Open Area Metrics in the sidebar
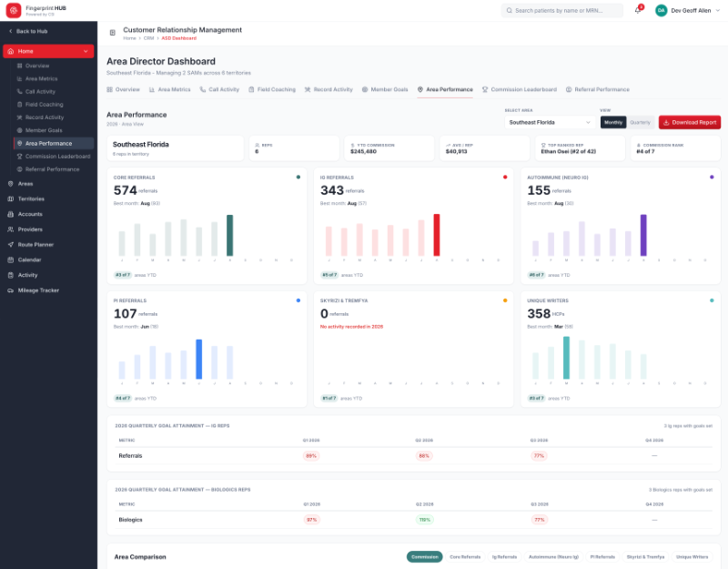The height and width of the screenshot is (569, 728). 41,79
